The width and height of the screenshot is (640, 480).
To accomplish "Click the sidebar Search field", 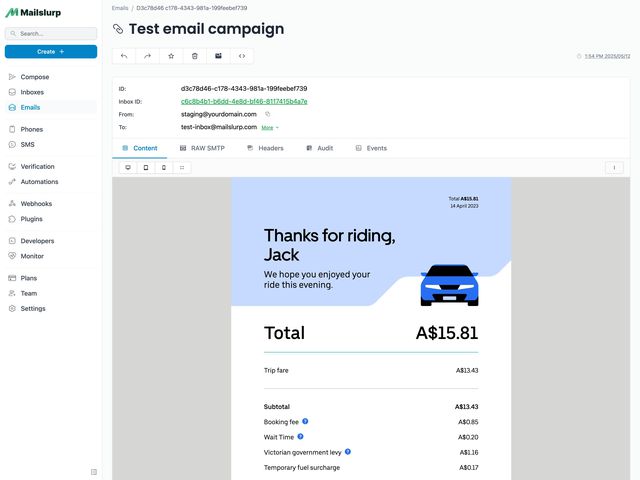I will 51,33.
